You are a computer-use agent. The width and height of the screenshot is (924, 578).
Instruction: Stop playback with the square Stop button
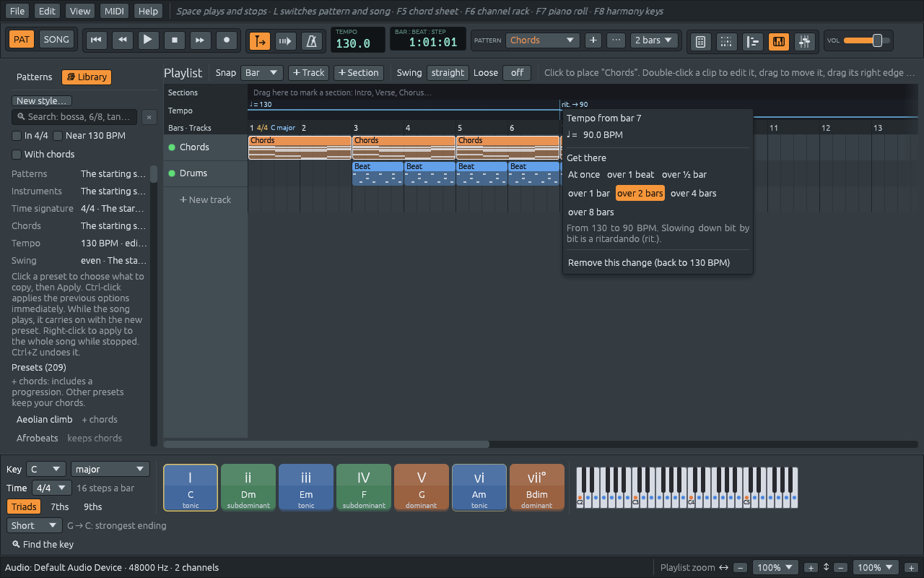click(175, 40)
